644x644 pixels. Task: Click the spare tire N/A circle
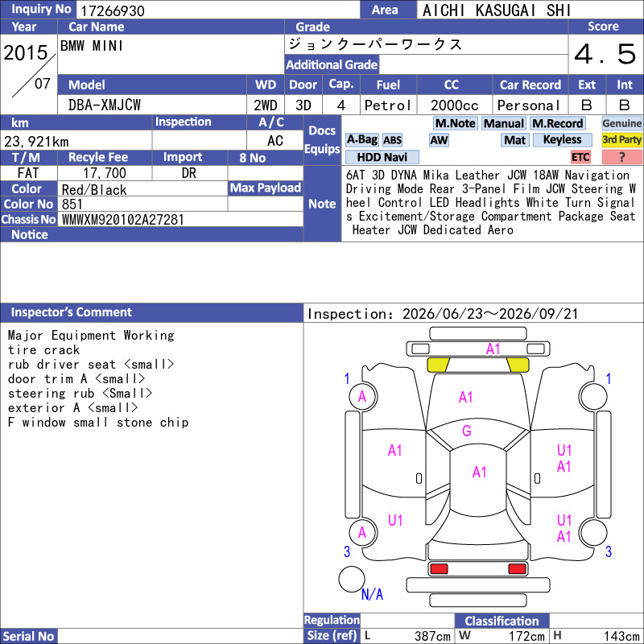352,579
